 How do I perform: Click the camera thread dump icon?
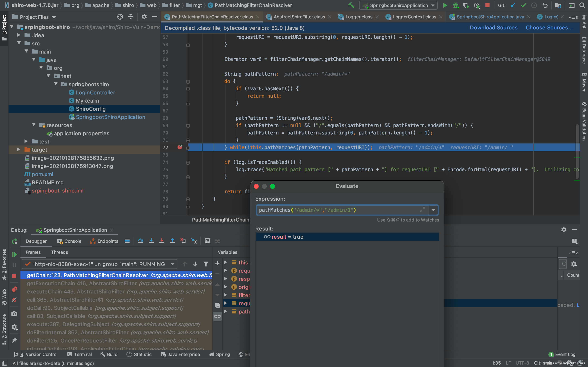(14, 314)
